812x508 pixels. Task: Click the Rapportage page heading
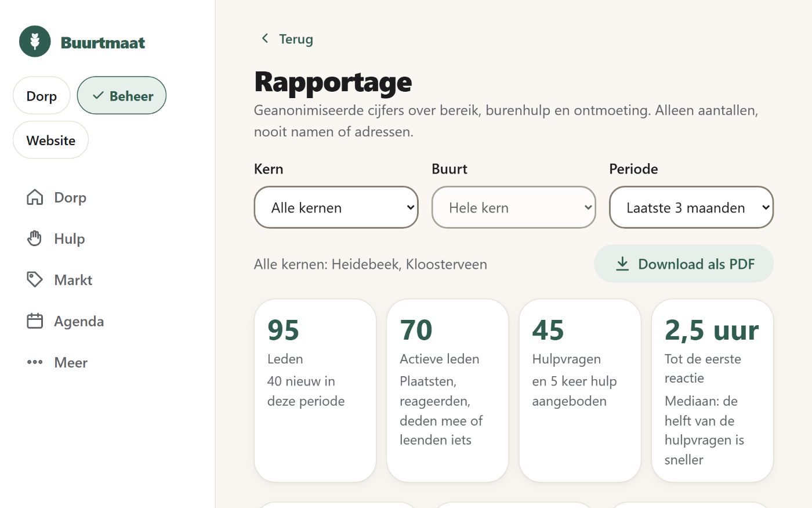pyautogui.click(x=333, y=82)
